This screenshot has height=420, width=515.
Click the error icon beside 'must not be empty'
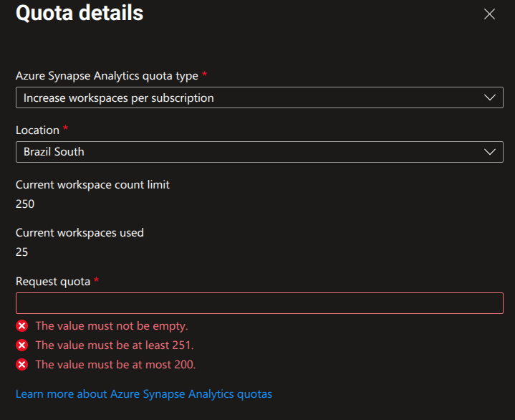tap(22, 326)
